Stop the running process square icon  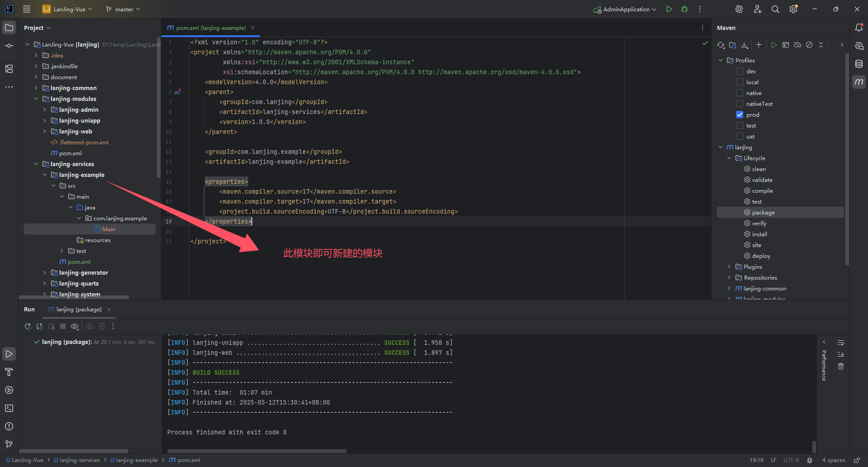click(x=63, y=326)
